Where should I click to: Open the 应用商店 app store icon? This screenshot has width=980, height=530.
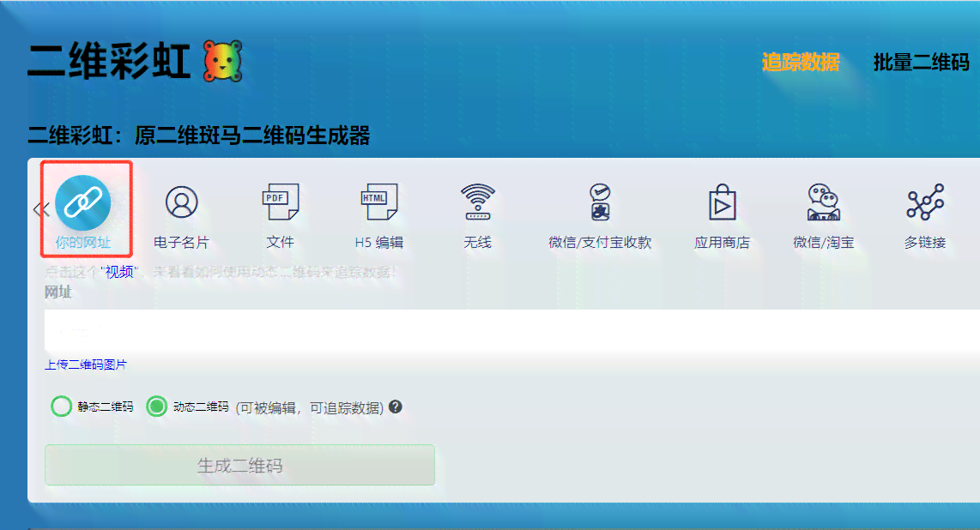pyautogui.click(x=722, y=202)
